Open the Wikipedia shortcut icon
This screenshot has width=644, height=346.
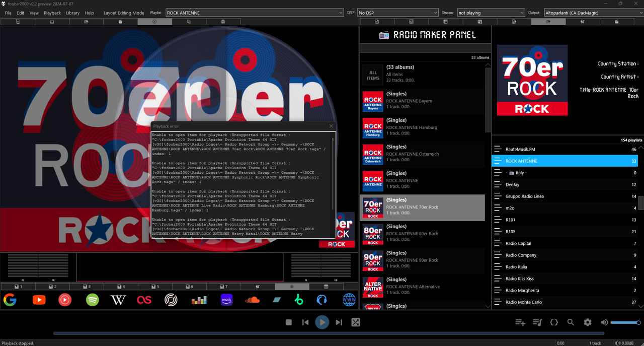click(118, 300)
